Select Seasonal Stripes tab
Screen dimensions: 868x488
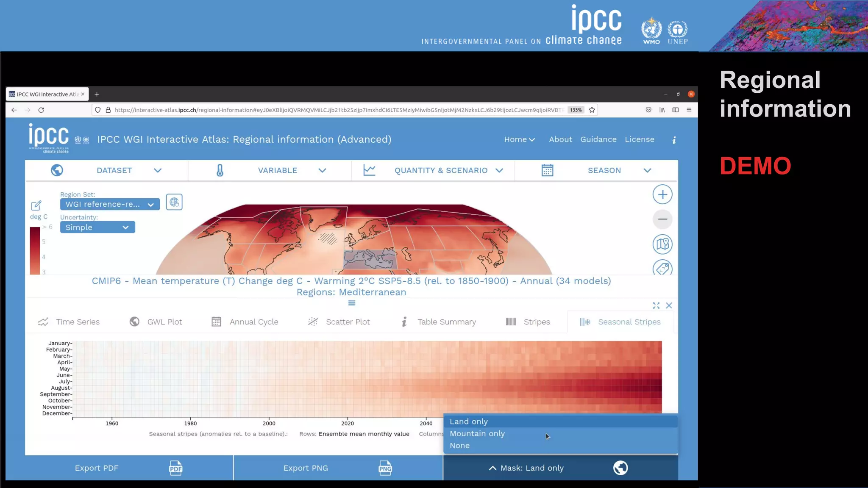[620, 322]
